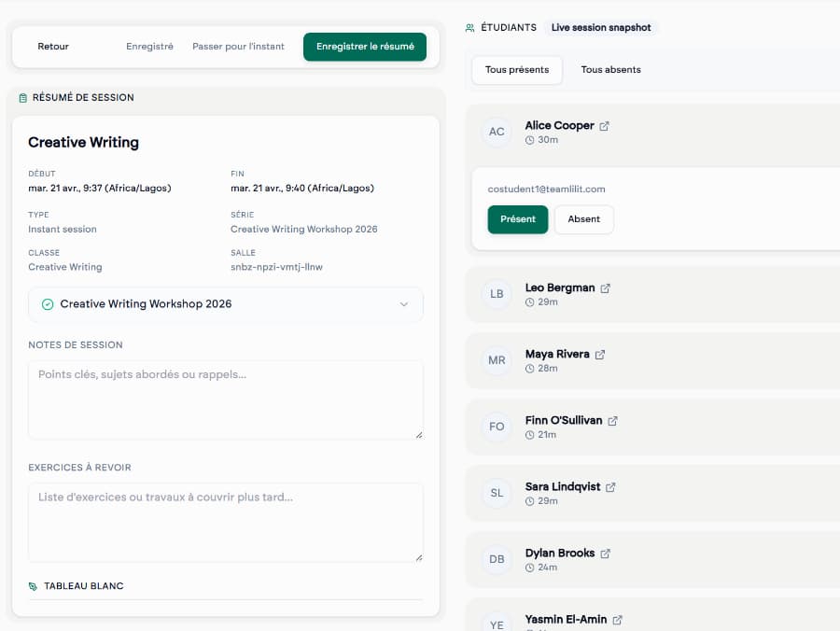The width and height of the screenshot is (840, 631).
Task: Click the green check icon beside Workshop 2026
Action: pos(48,304)
